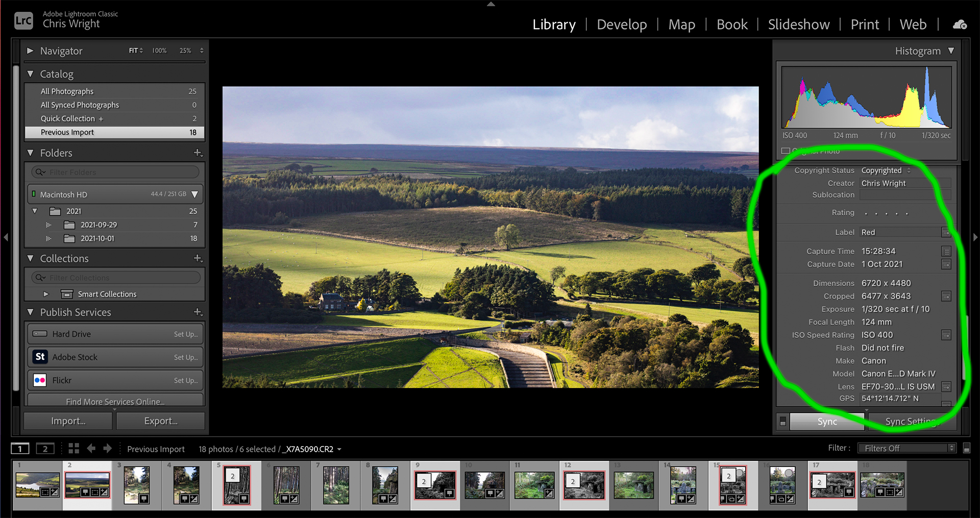Go forward using the right arrow in the filmstrip bar
Screen dimensions: 980x518
click(x=107, y=449)
